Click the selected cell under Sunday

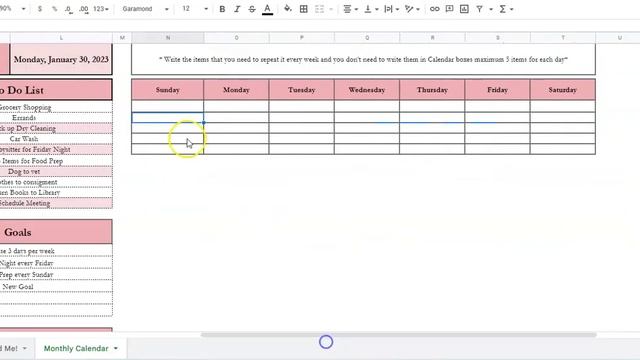coord(168,118)
